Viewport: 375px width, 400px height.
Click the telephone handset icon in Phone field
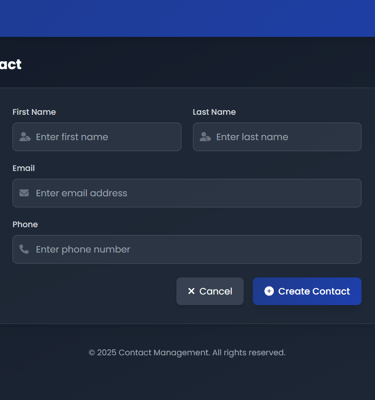[24, 249]
